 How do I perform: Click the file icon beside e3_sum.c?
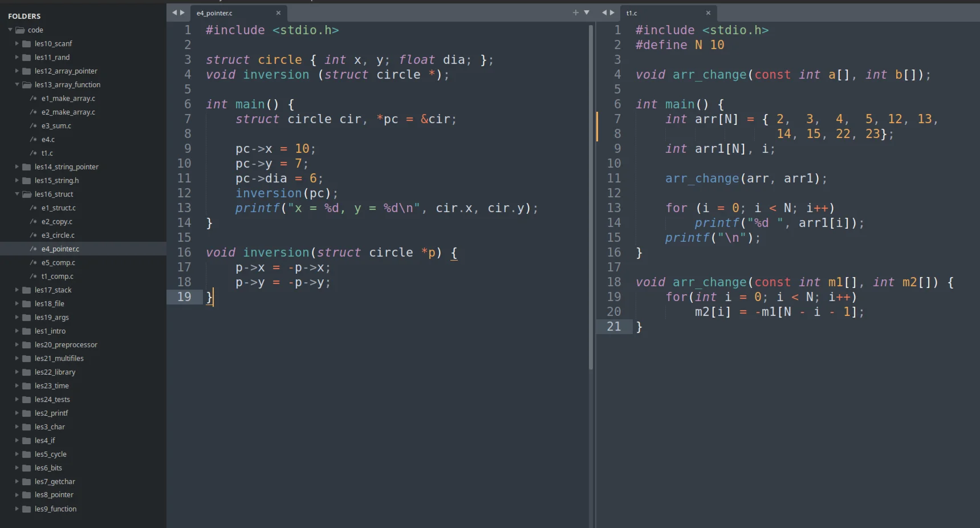tap(34, 126)
